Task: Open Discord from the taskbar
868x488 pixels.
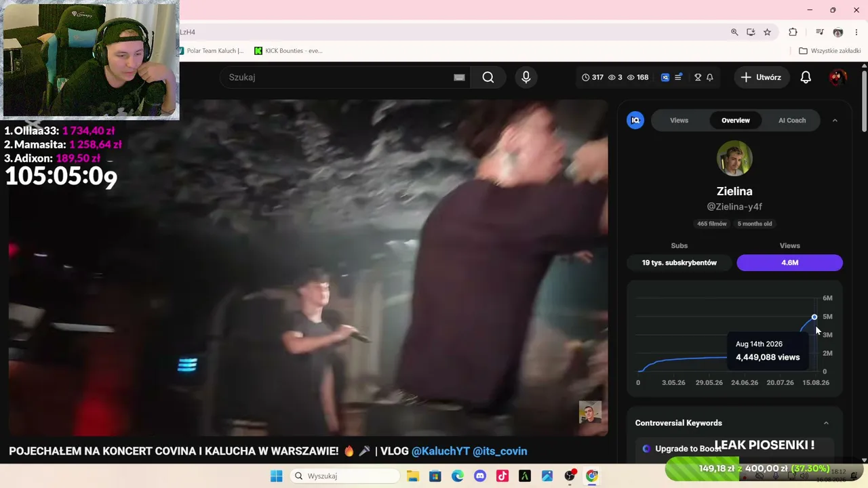Action: (480, 476)
